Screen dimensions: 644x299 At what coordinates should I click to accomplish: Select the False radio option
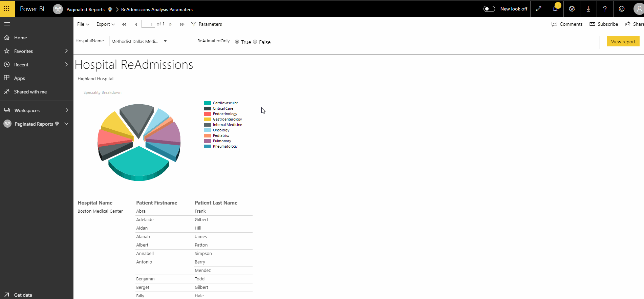(x=255, y=42)
